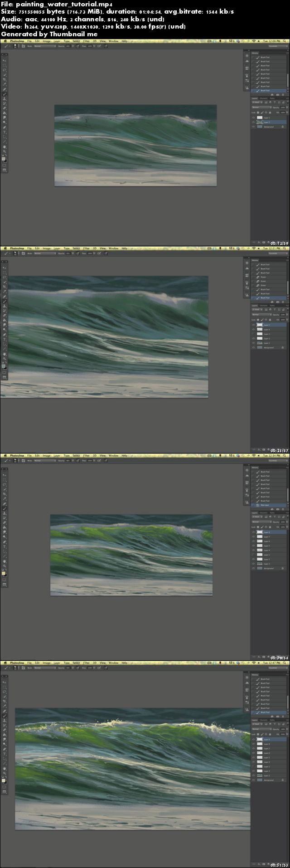Hide Layer 1 in the 12:08 PM frame
290x868 pixels.
[253, 117]
